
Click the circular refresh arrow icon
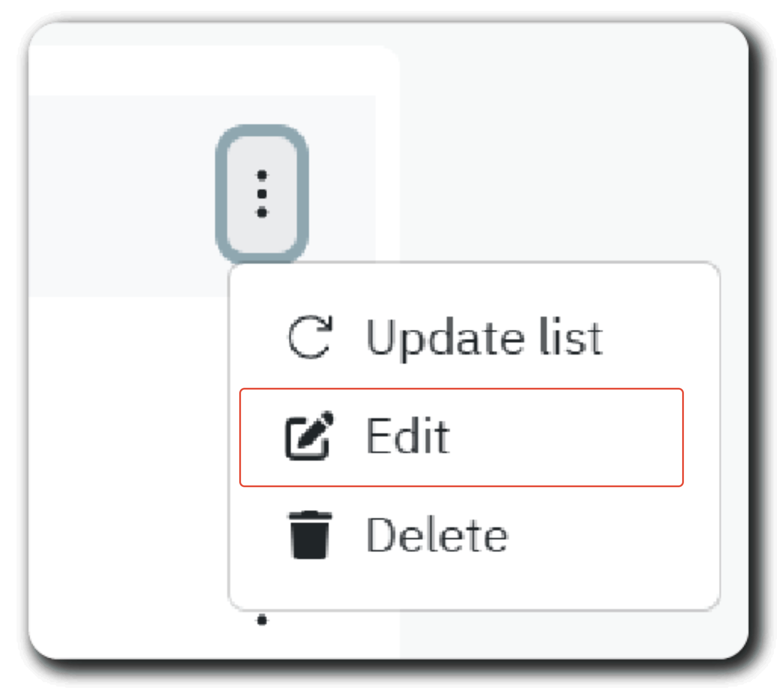click(x=310, y=337)
